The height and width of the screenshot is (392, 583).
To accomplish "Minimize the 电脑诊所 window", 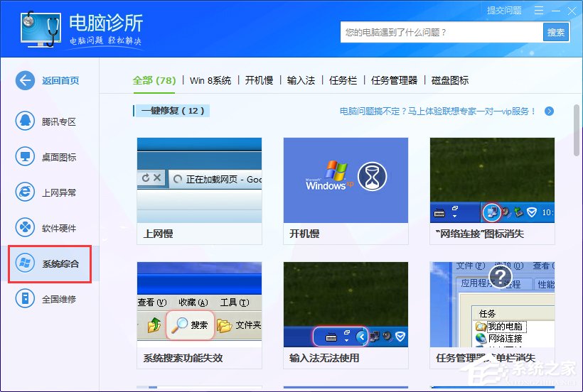I will (x=556, y=11).
